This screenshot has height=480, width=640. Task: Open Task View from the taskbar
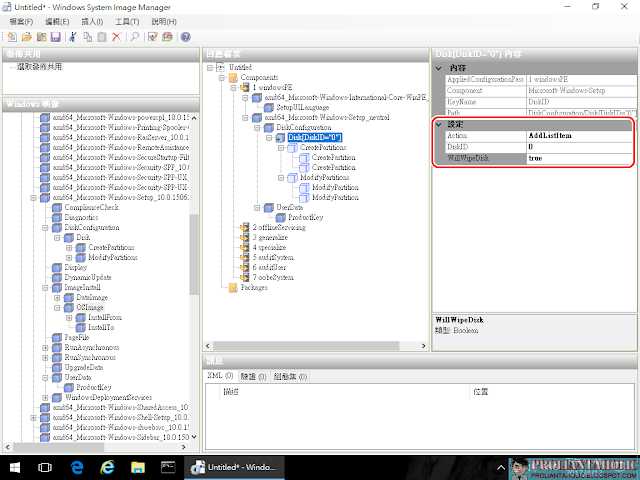pyautogui.click(x=45, y=467)
